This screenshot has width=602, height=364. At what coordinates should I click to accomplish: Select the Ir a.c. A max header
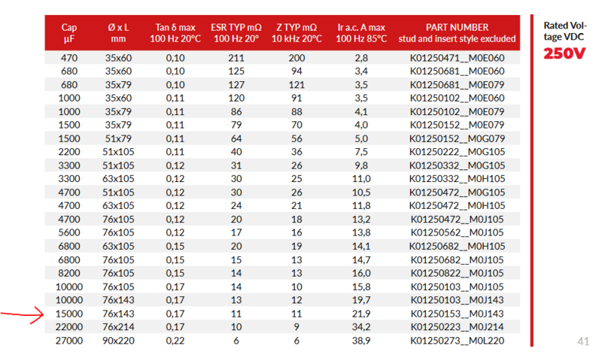361,33
